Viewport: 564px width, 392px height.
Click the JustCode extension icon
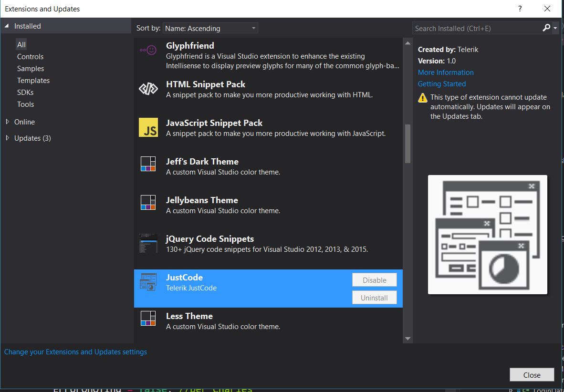(148, 282)
